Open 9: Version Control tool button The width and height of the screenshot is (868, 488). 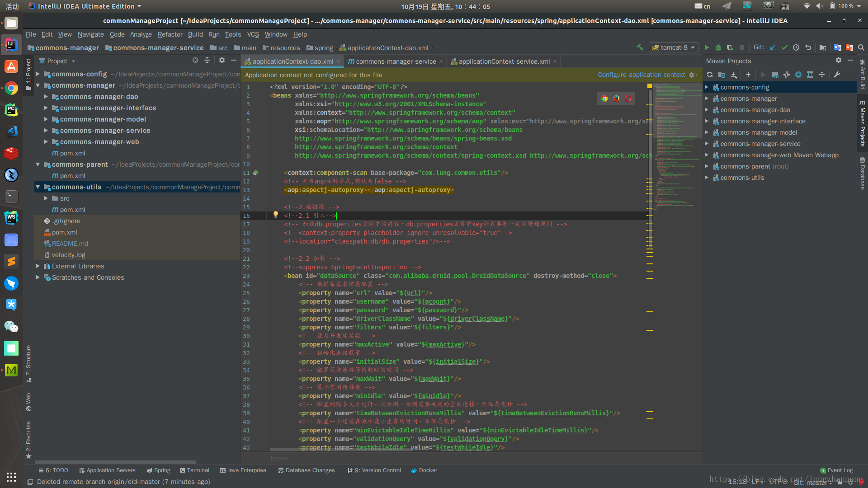click(x=374, y=470)
